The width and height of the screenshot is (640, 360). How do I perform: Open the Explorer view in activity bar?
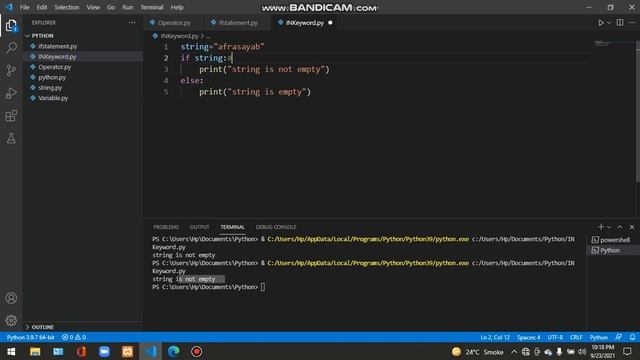click(x=11, y=26)
